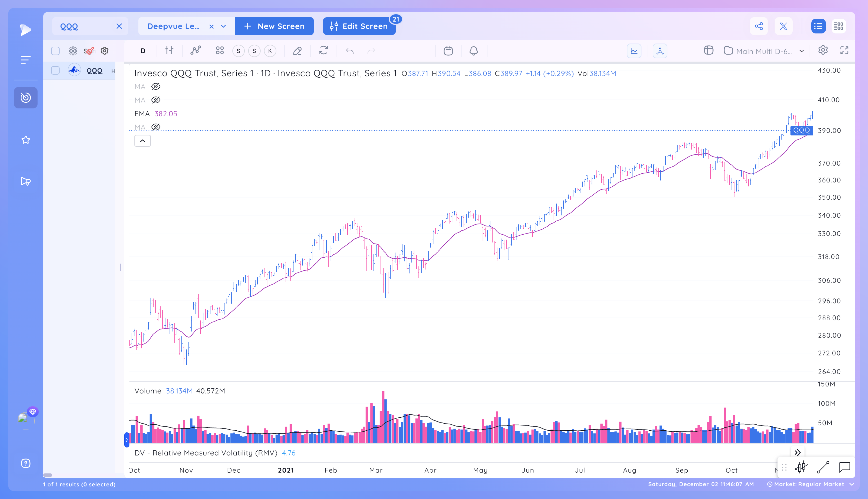Image resolution: width=868 pixels, height=499 pixels.
Task: Click the watchlist panel divider handle
Action: tap(119, 267)
